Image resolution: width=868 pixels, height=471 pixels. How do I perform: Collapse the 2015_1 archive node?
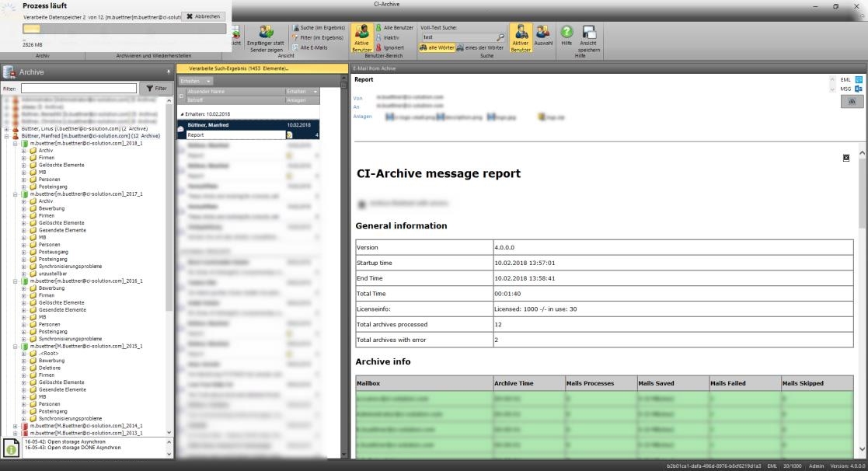click(x=16, y=347)
